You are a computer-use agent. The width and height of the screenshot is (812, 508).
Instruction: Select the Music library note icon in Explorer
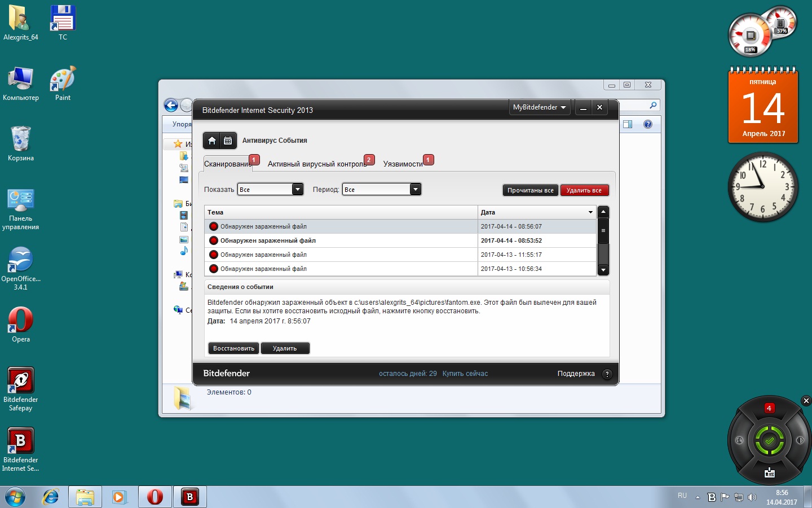[x=184, y=251]
